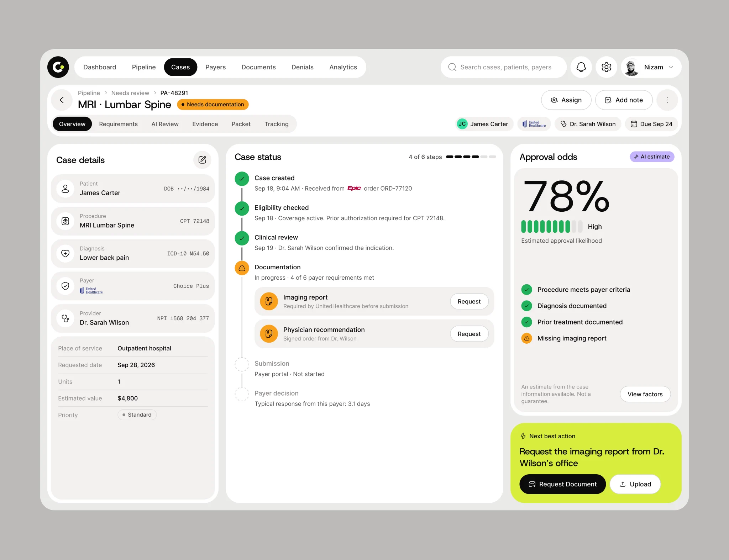Click View factors button
Viewport: 729px width, 560px height.
point(645,394)
